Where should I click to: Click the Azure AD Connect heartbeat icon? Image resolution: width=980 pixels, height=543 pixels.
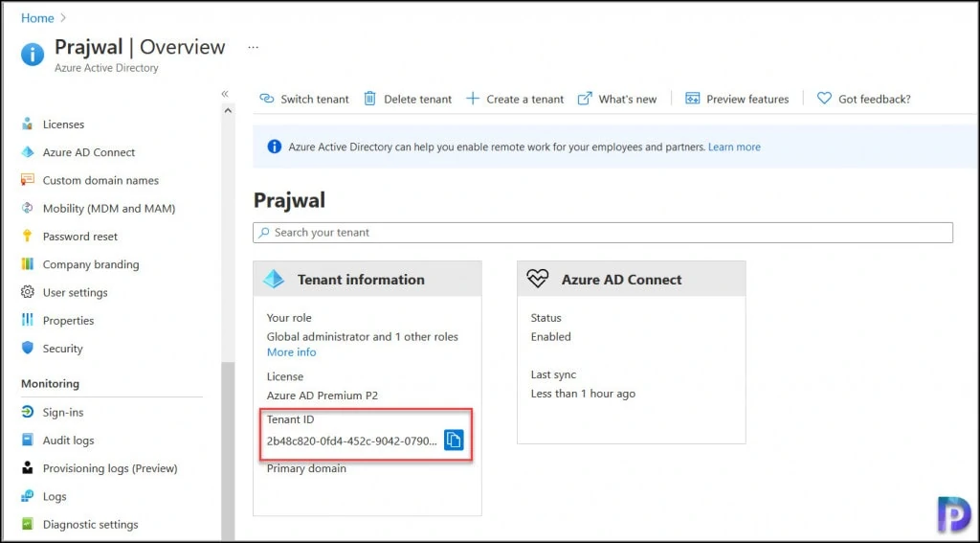click(538, 279)
